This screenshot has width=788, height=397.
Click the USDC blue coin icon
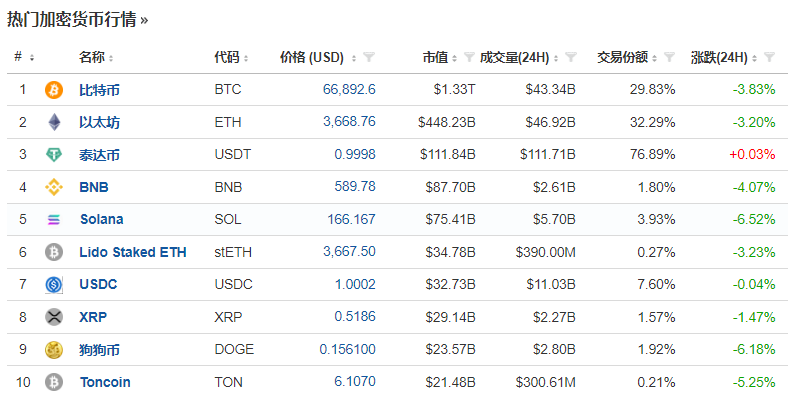pos(54,284)
